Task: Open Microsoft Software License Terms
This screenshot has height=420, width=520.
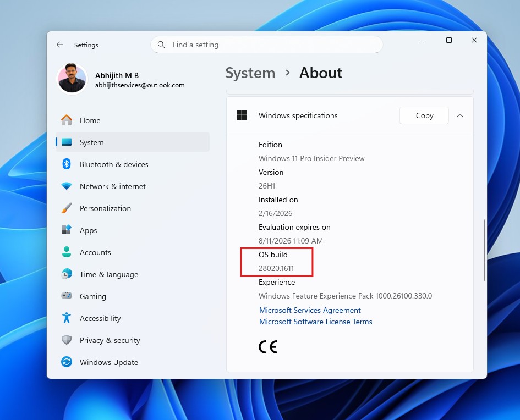Action: click(x=315, y=322)
